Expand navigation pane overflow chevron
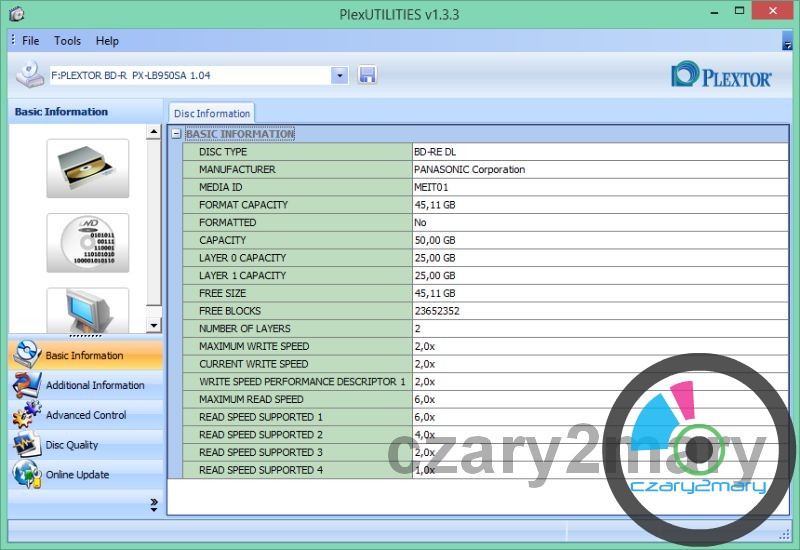Viewport: 800px width, 550px height. click(153, 505)
